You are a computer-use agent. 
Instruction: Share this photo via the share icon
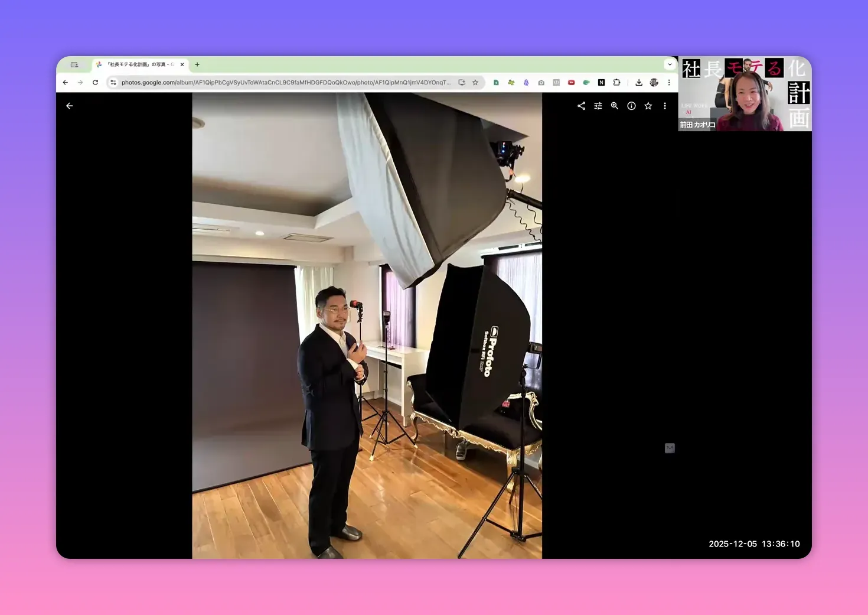[x=581, y=106]
